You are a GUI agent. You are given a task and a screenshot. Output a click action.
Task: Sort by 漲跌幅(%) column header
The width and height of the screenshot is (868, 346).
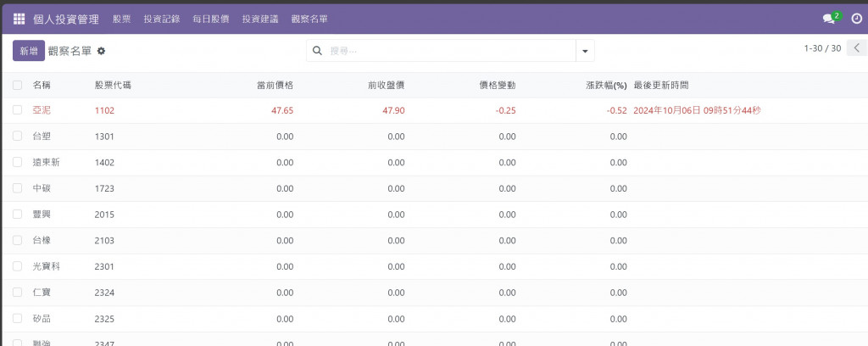[607, 86]
